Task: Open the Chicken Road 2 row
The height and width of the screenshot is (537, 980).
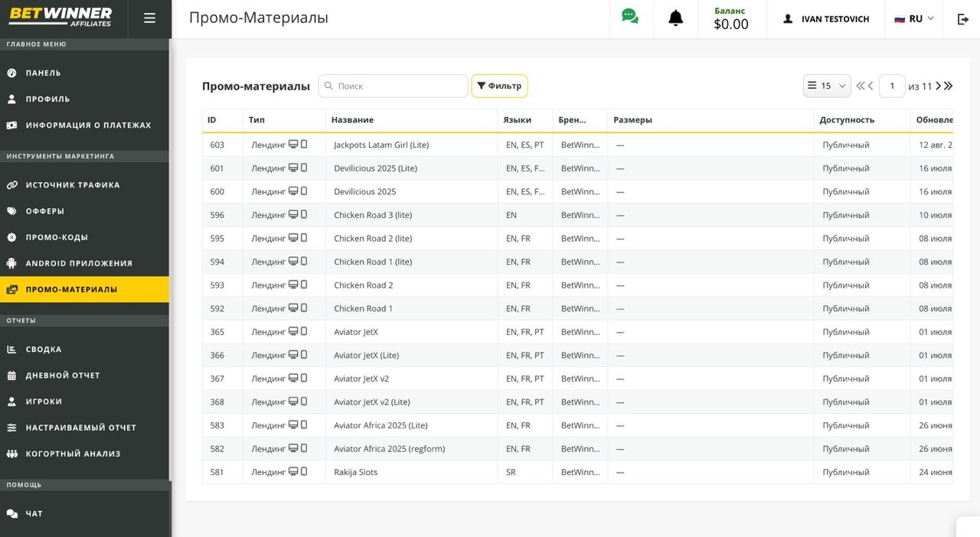Action: click(x=364, y=285)
